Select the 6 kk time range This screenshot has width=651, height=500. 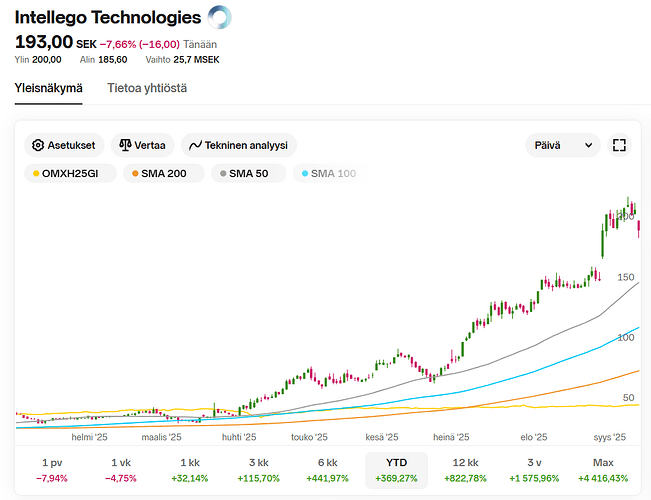[x=328, y=471]
